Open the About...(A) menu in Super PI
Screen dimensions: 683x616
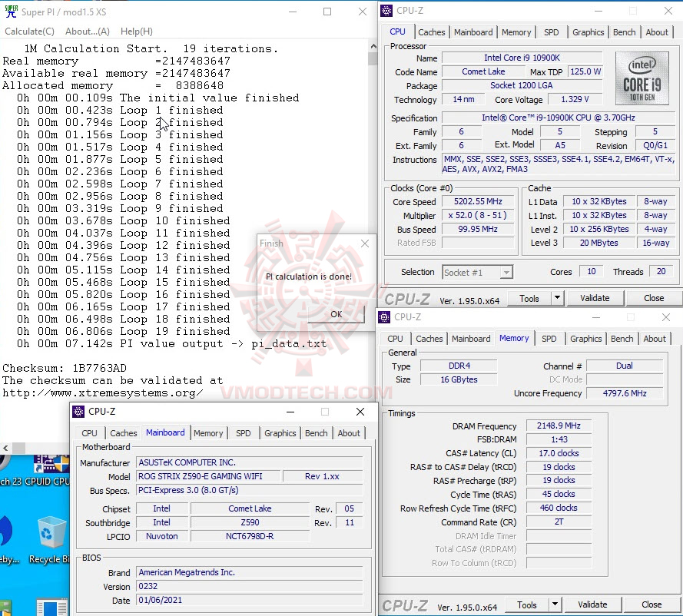tap(88, 31)
